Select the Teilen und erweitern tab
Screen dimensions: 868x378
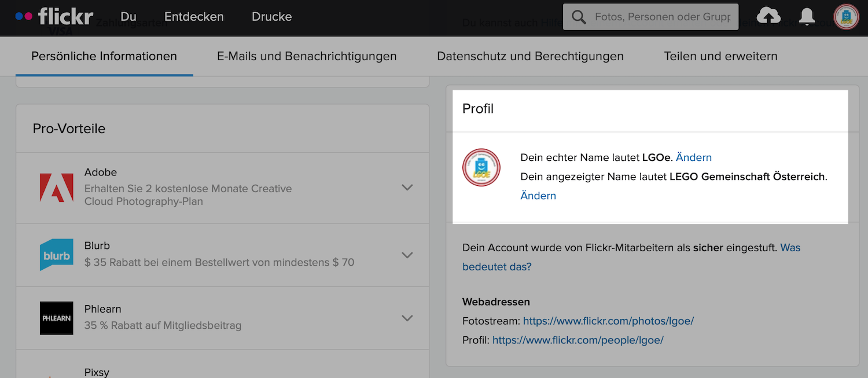coord(720,56)
